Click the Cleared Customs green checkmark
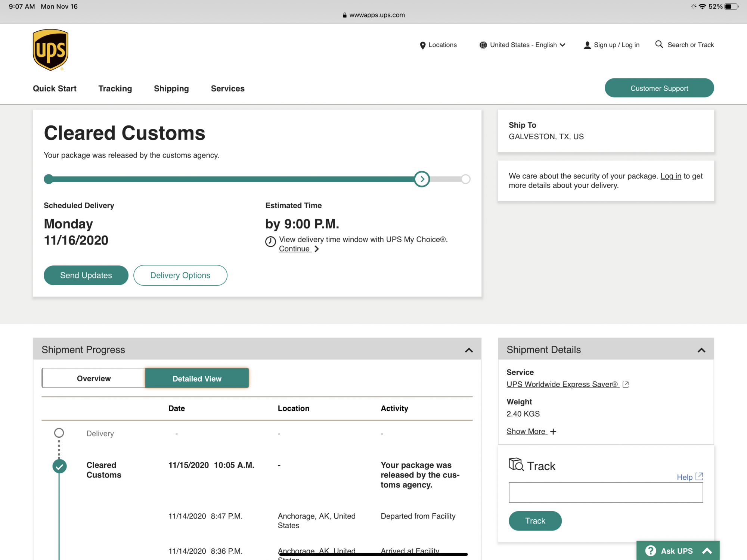 click(x=59, y=466)
